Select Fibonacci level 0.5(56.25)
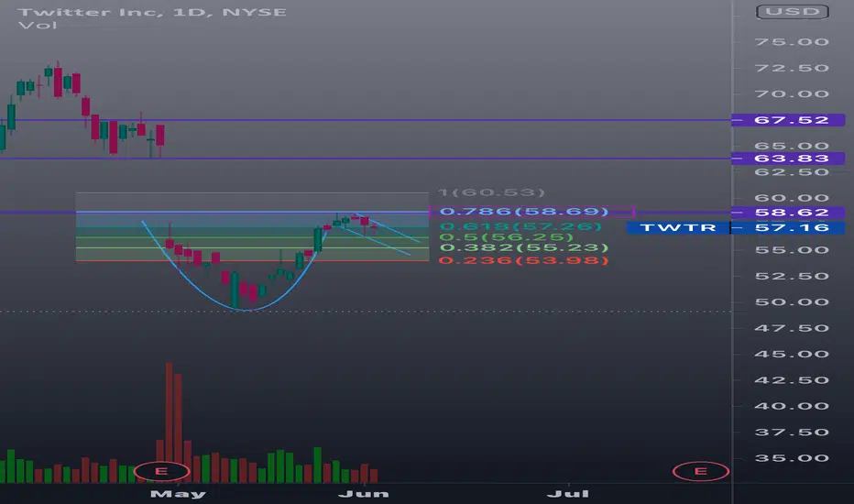854x504 pixels. tap(506, 237)
